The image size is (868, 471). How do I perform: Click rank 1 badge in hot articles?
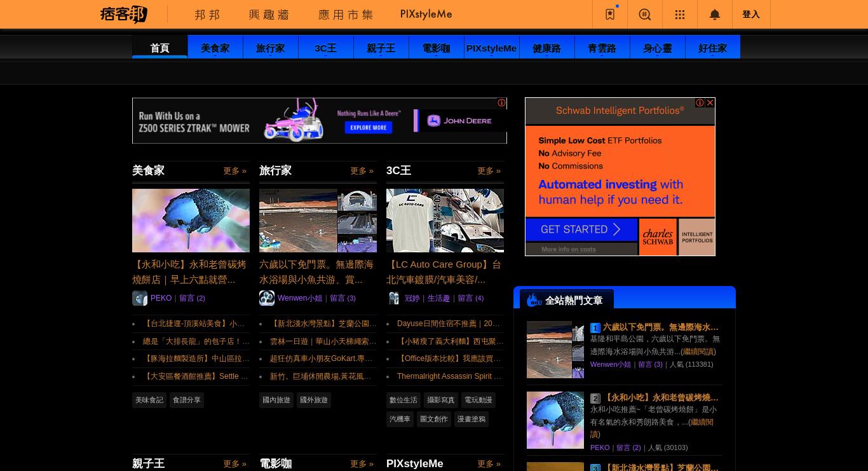coord(595,328)
